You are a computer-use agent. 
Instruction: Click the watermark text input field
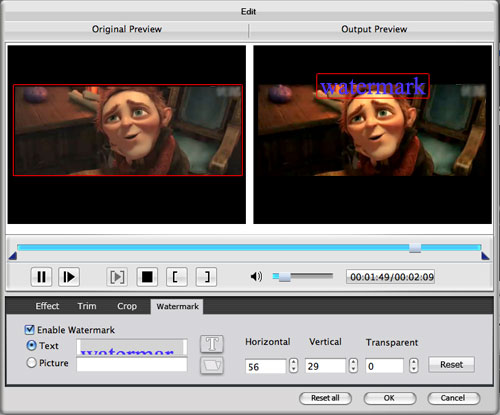132,347
